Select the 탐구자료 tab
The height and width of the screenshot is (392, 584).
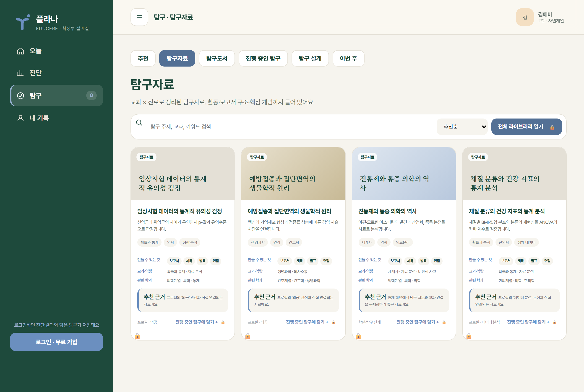(x=177, y=59)
